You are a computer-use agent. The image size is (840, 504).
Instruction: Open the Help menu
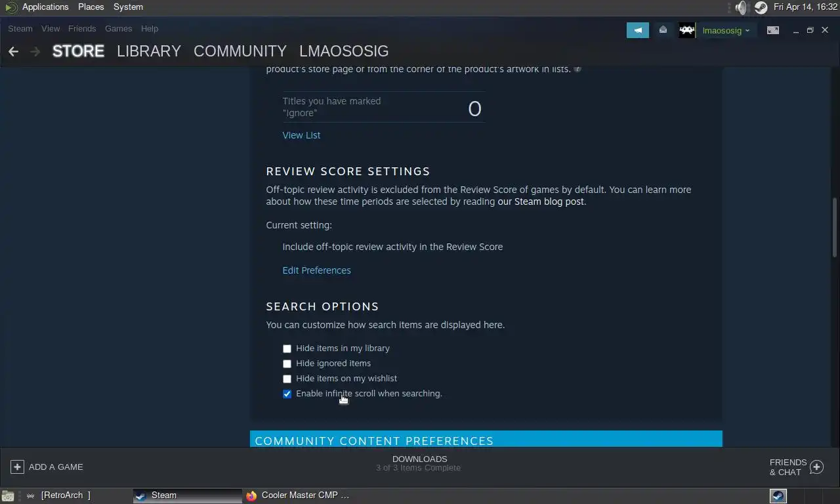[150, 29]
